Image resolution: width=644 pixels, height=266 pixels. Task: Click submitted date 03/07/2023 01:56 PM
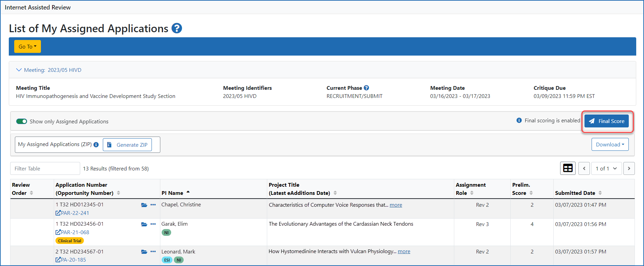(580, 224)
